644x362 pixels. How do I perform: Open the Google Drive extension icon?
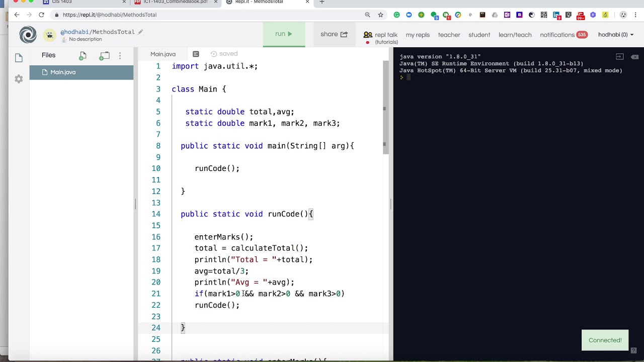[495, 15]
